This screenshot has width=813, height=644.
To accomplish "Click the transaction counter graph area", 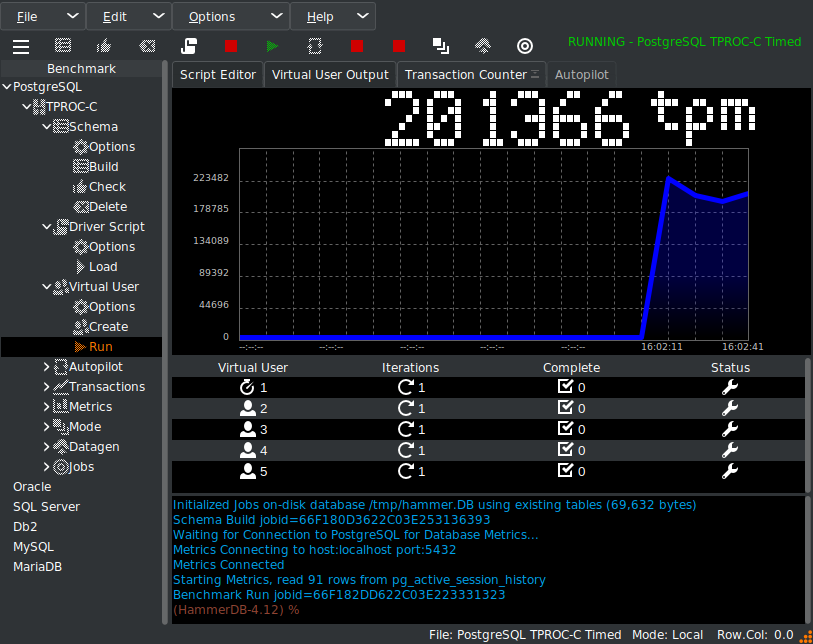I will 494,244.
